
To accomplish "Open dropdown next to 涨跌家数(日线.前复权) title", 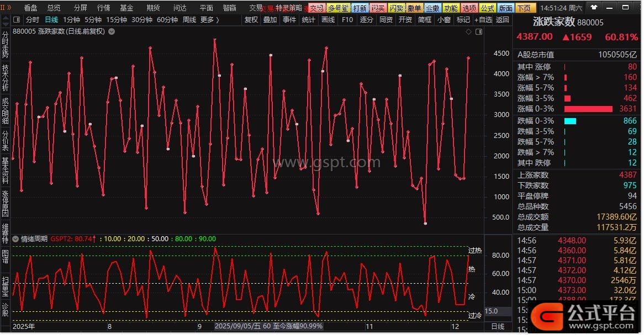I will click(x=112, y=31).
